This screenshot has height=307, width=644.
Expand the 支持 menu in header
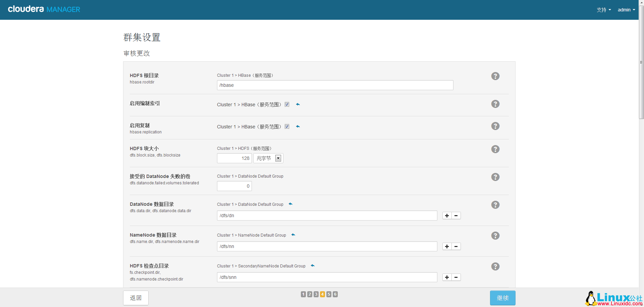pos(603,10)
